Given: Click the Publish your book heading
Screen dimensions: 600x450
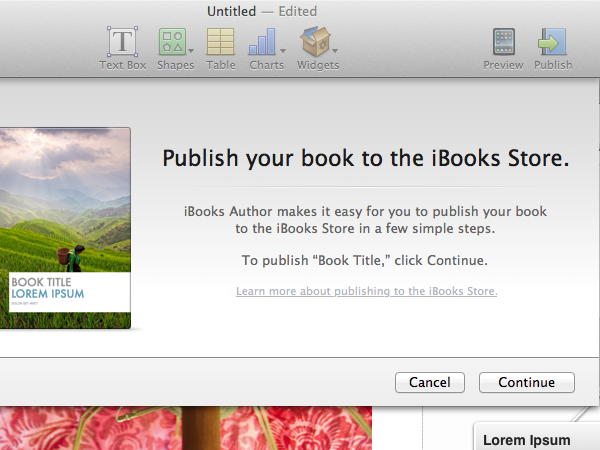Looking at the screenshot, I should pyautogui.click(x=366, y=158).
